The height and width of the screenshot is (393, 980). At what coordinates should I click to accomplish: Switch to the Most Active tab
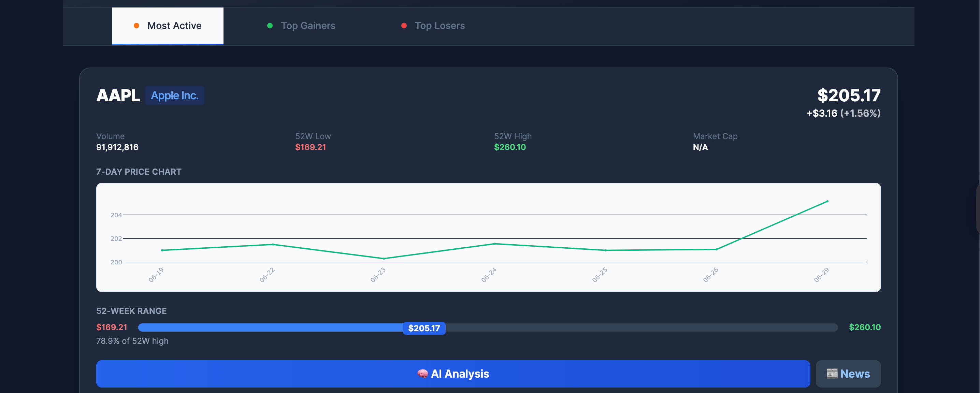(168, 26)
